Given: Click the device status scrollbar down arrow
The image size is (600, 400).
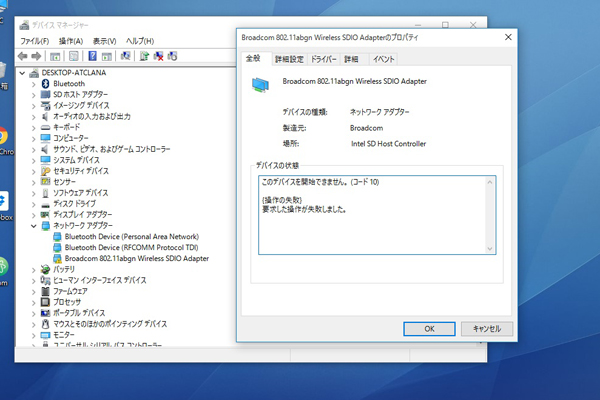Looking at the screenshot, I should pyautogui.click(x=490, y=249).
